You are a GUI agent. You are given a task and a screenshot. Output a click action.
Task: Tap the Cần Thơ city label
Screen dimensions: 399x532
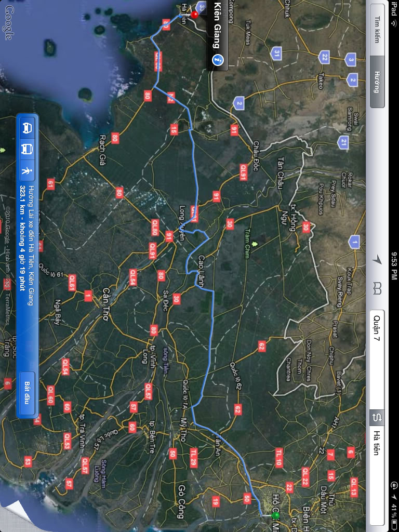pos(106,304)
